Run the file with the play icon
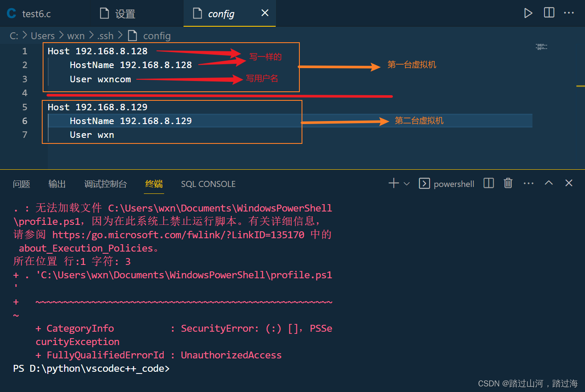This screenshot has height=392, width=585. (x=528, y=13)
